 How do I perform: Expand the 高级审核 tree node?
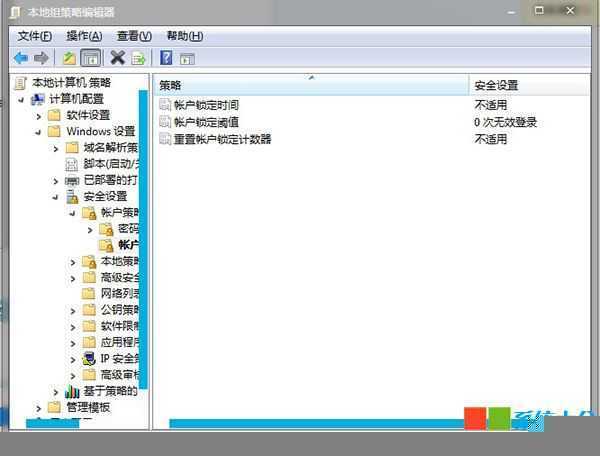73,376
